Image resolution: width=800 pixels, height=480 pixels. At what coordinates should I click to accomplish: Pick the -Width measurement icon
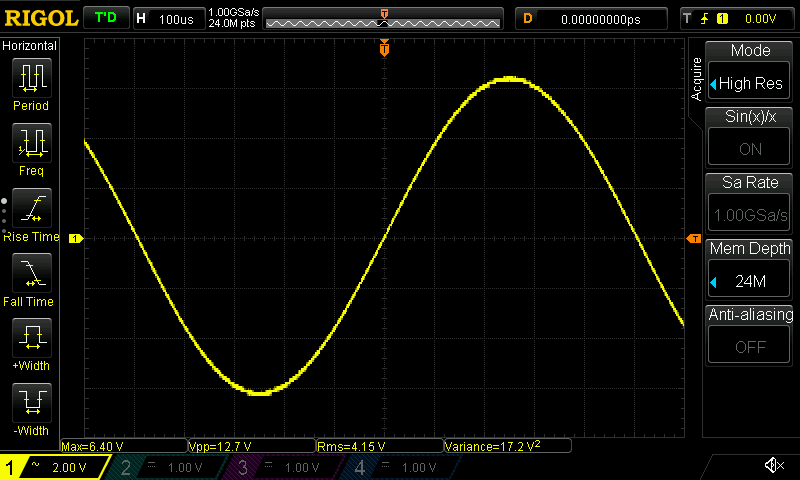[32, 410]
